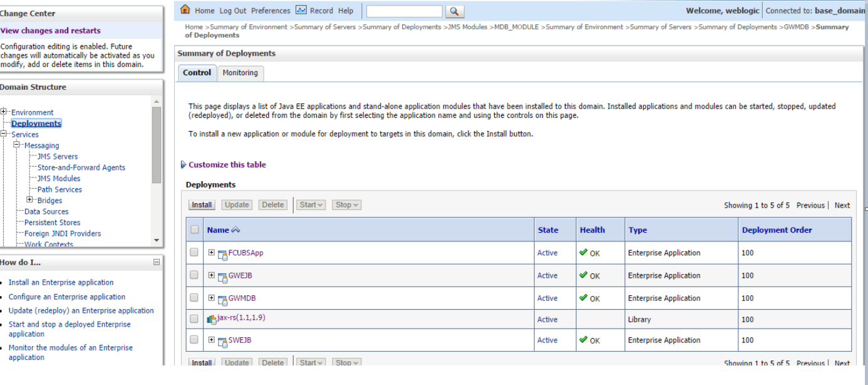Open the Preferences menu item
Screen dimensions: 868x385
pos(271,10)
